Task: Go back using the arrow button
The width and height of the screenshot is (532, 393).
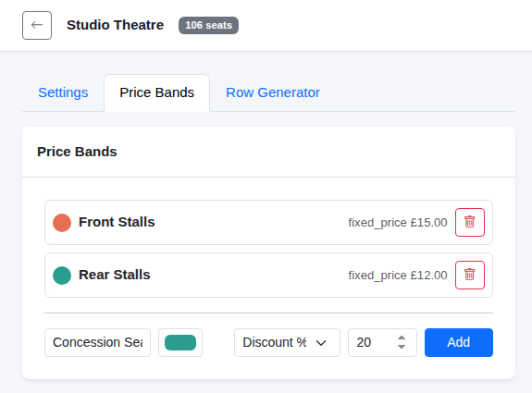Action: click(x=37, y=26)
